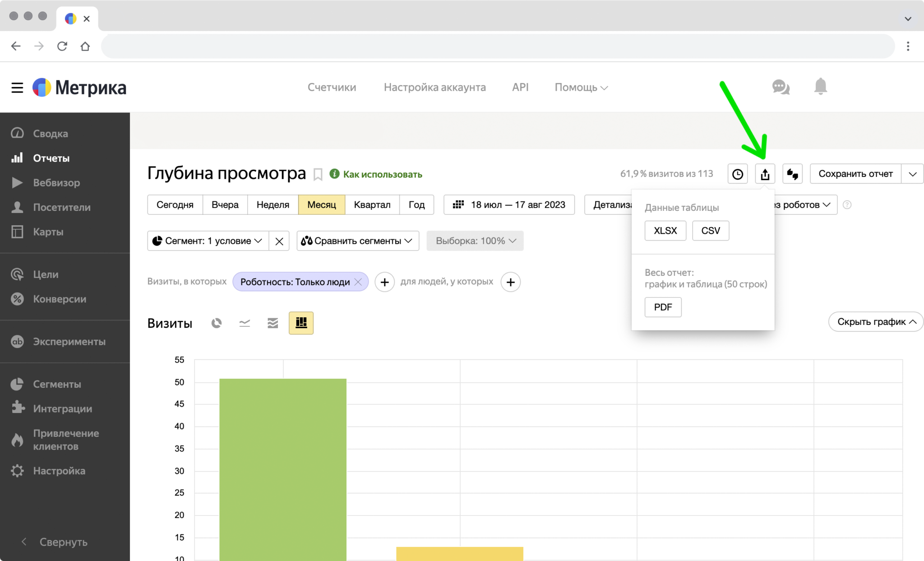Switch chart to pie view
Screen dimensions: 924x561
pos(217,323)
